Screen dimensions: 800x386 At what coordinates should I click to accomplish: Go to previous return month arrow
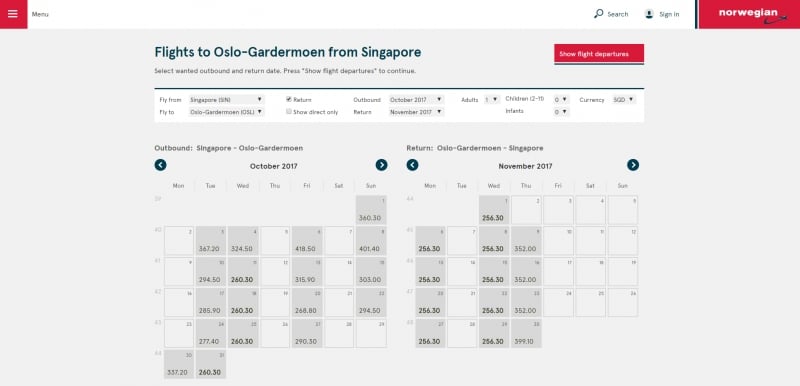coord(412,165)
